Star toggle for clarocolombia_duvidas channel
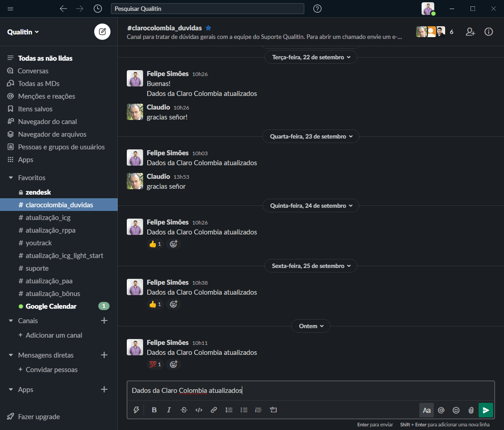The height and width of the screenshot is (430, 504). tap(208, 28)
